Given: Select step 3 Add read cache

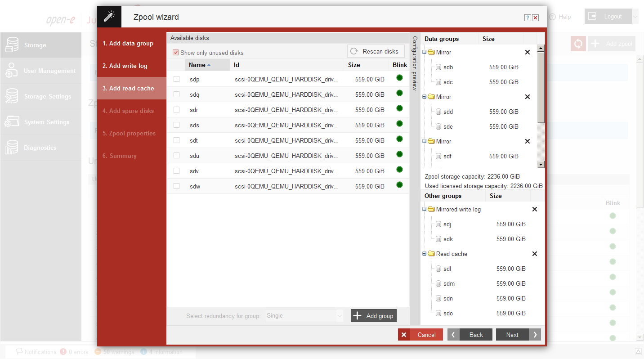Looking at the screenshot, I should point(131,89).
